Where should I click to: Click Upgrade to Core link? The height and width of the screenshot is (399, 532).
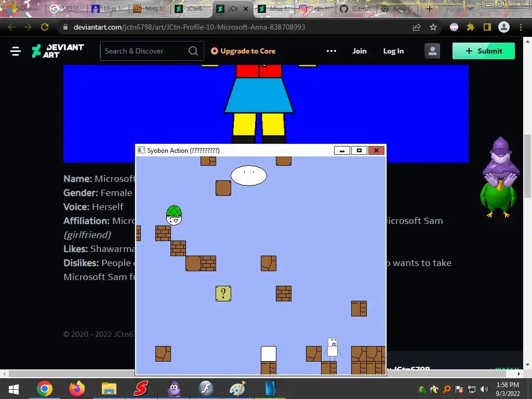tap(243, 51)
